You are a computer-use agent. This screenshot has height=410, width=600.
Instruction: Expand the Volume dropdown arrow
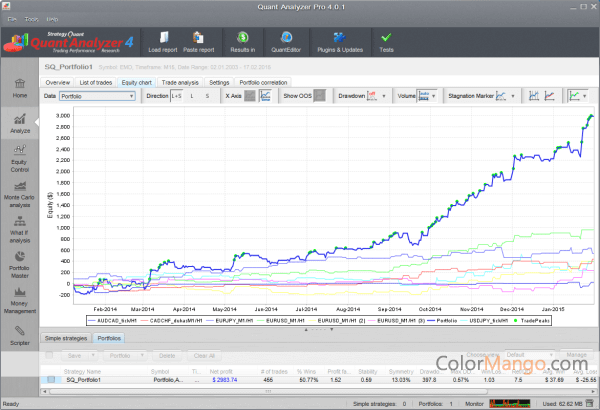pyautogui.click(x=434, y=96)
